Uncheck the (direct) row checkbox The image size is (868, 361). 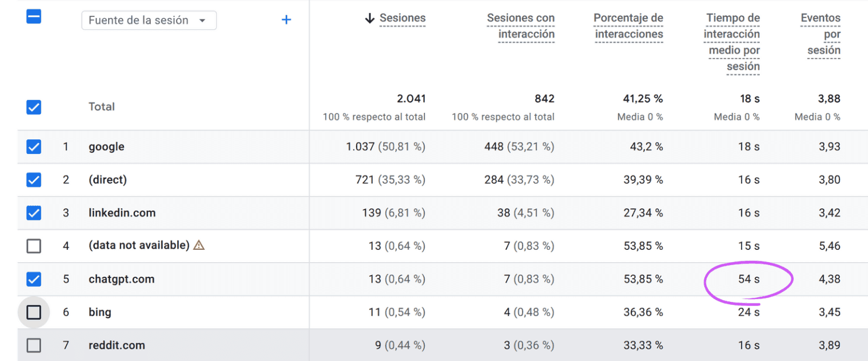coord(33,180)
